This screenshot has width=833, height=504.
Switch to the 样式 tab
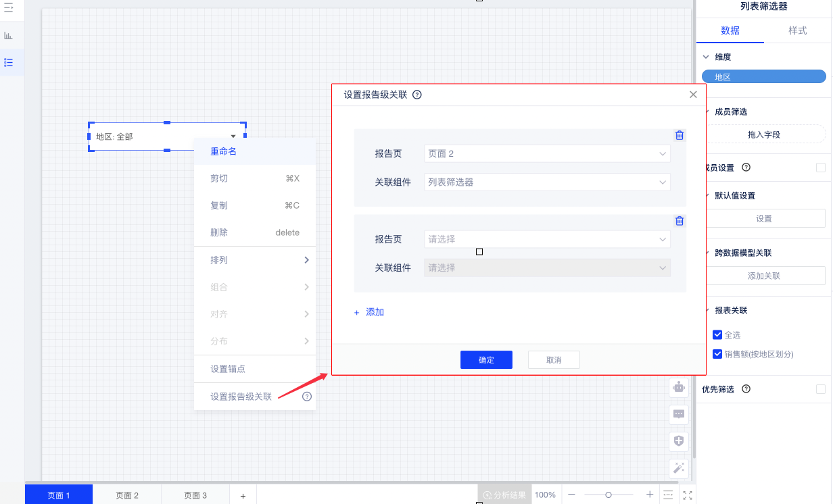(798, 30)
